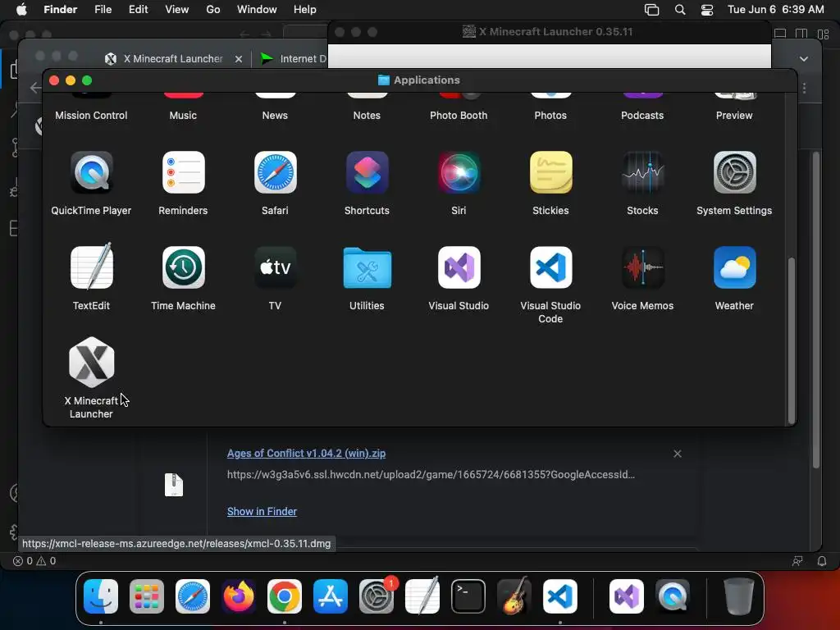Click the browser downloads page scrollbar

816,311
